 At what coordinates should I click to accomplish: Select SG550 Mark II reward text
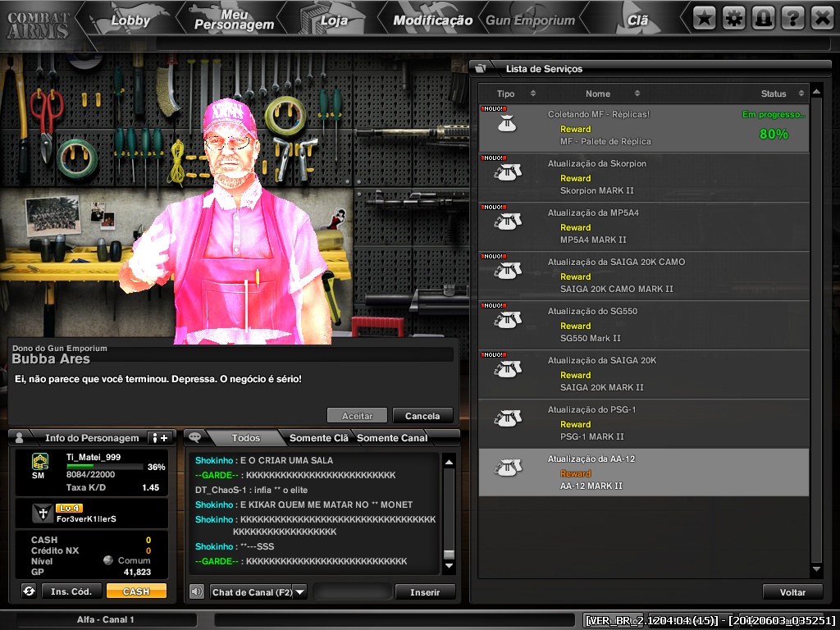[x=591, y=339]
